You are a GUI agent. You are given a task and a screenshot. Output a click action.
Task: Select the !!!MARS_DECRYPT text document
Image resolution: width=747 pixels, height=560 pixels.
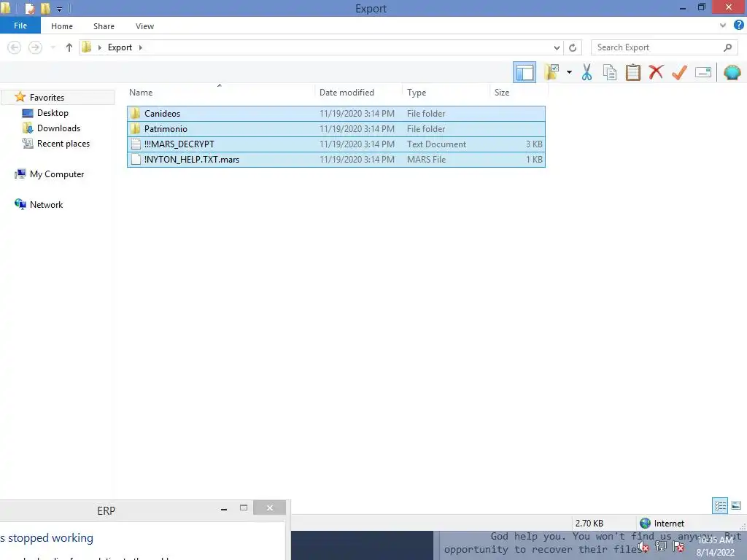(336, 144)
